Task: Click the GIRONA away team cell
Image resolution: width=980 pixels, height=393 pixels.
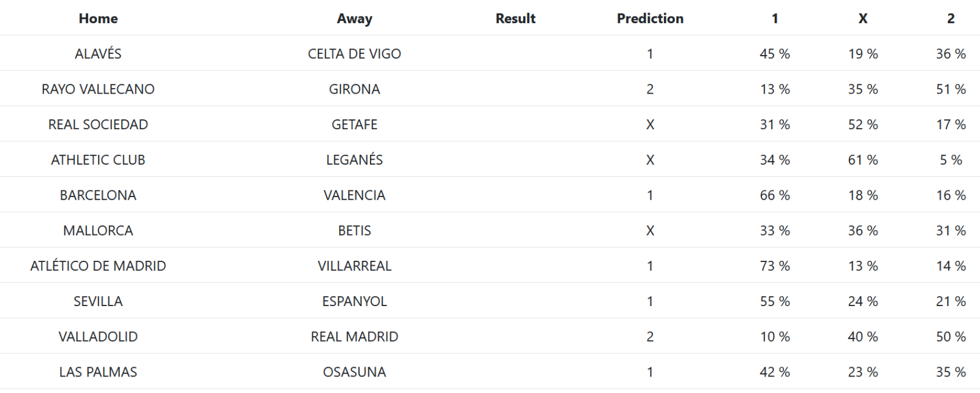Action: [x=354, y=89]
